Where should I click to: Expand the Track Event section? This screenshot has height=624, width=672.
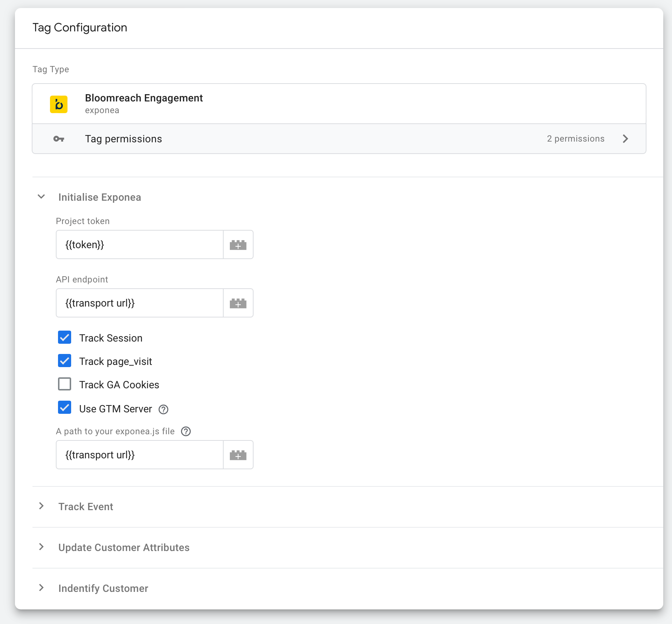tap(41, 506)
